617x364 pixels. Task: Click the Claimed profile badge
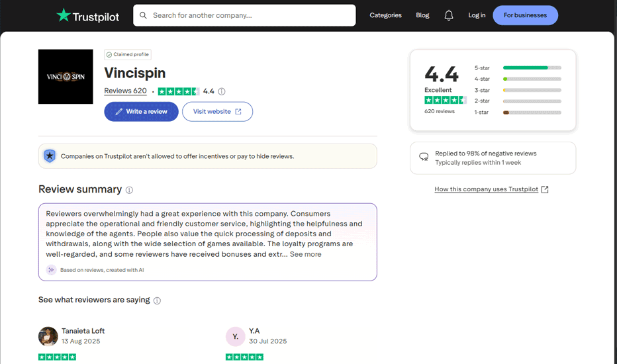128,54
